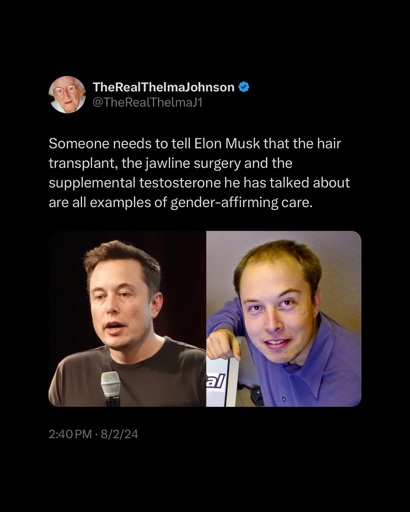The width and height of the screenshot is (410, 512).
Task: Click the 2:40 PM timestamp
Action: (x=70, y=434)
